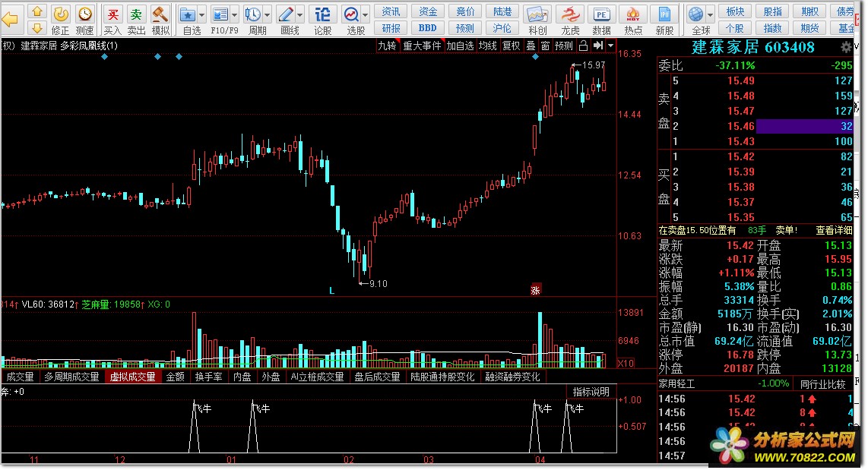Switch to the 成交量 volume tab
The width and height of the screenshot is (868, 470).
pyautogui.click(x=20, y=377)
